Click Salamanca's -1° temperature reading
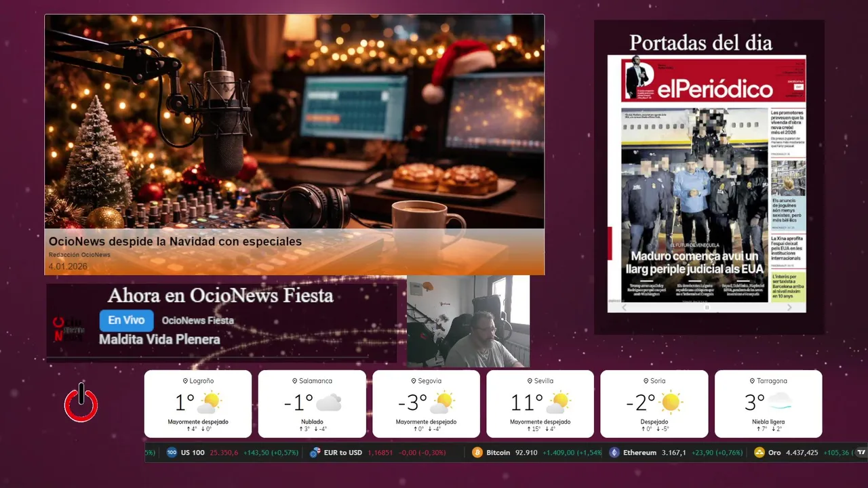The width and height of the screenshot is (868, 488). click(x=298, y=403)
